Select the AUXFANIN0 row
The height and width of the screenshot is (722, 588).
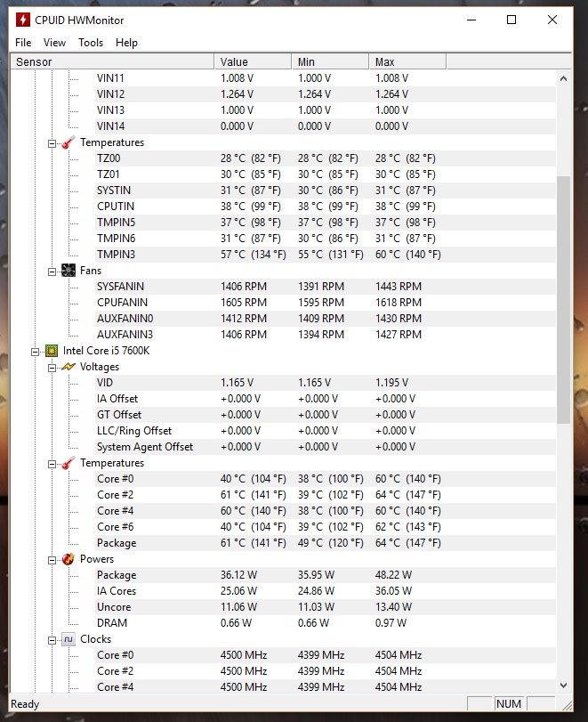pos(325,319)
